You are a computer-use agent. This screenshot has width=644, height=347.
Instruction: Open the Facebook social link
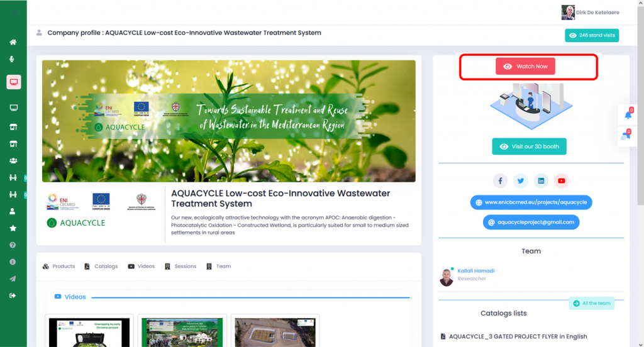pyautogui.click(x=500, y=181)
